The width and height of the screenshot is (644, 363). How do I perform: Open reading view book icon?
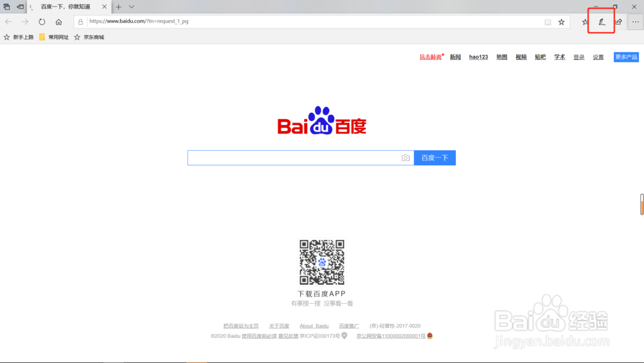tap(547, 22)
